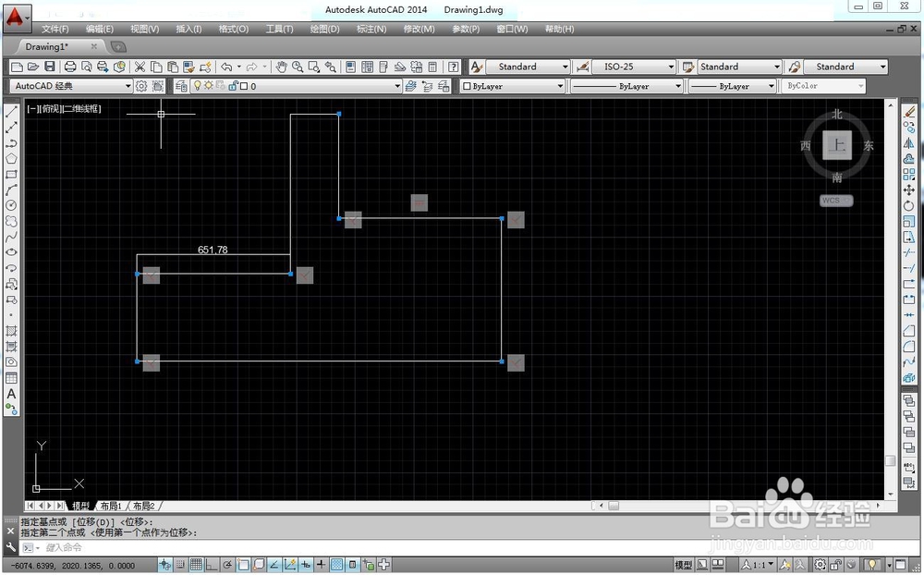Open the Layer Properties Manager icon
The image size is (924, 575).
(181, 86)
